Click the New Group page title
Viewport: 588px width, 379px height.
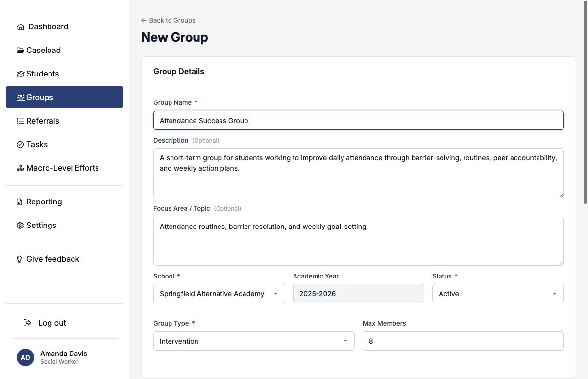point(174,37)
